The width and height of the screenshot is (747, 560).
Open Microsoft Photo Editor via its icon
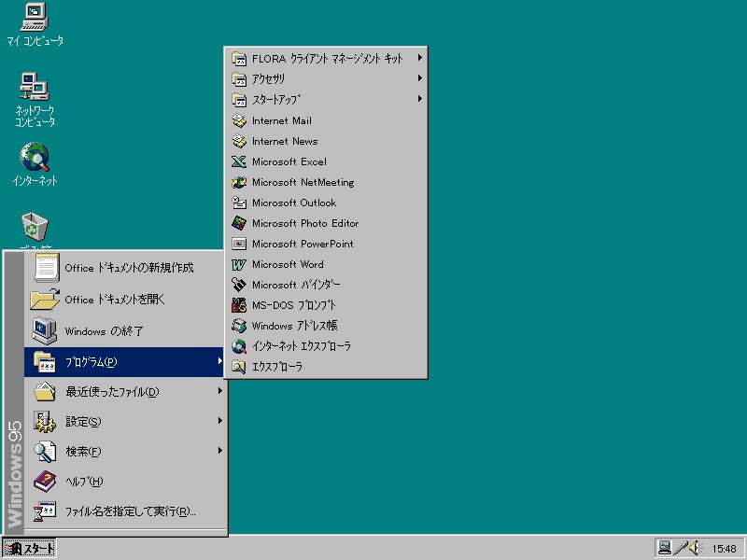point(239,223)
